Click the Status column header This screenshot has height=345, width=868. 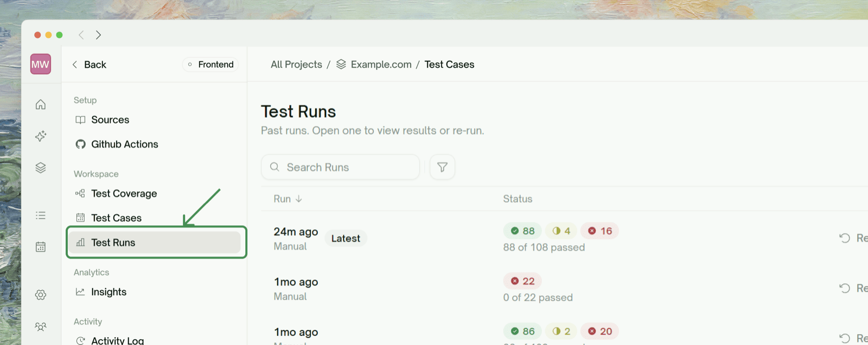[x=518, y=199]
